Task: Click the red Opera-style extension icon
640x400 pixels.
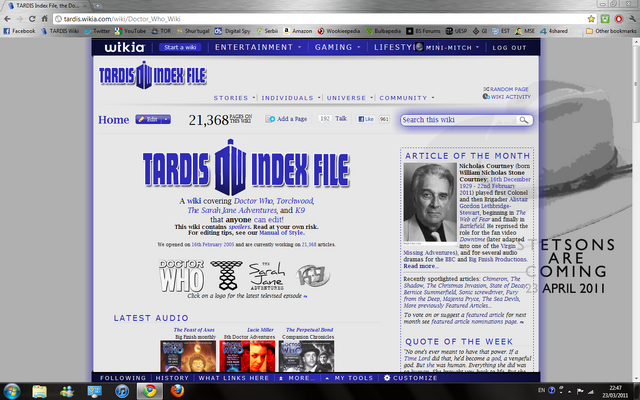Action: coord(619,19)
